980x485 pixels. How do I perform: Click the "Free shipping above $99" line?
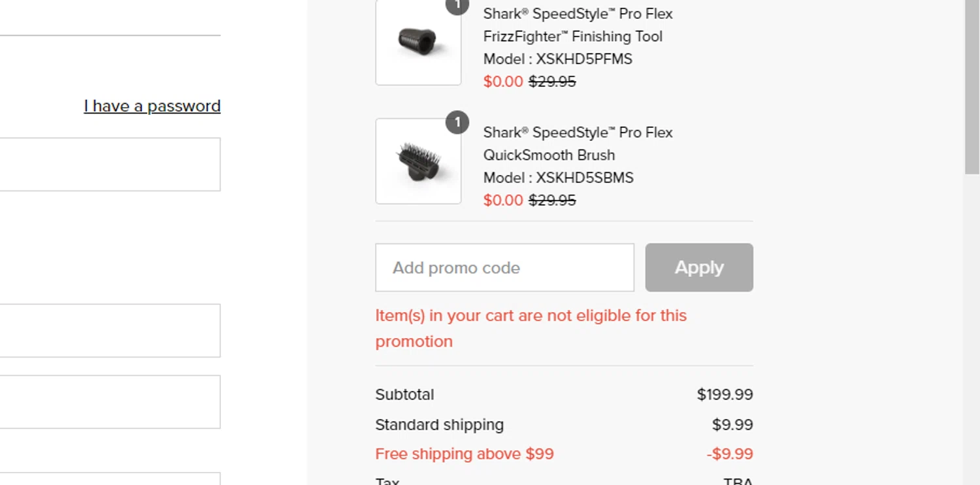point(465,454)
